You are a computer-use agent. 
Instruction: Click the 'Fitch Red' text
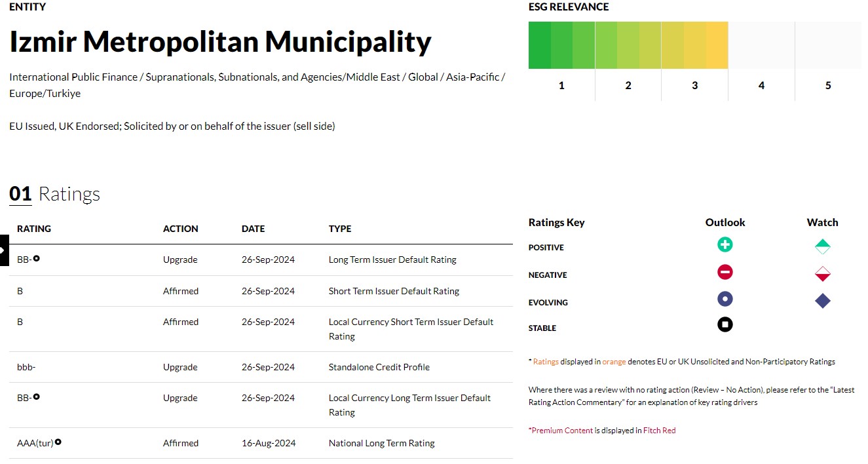tap(659, 431)
